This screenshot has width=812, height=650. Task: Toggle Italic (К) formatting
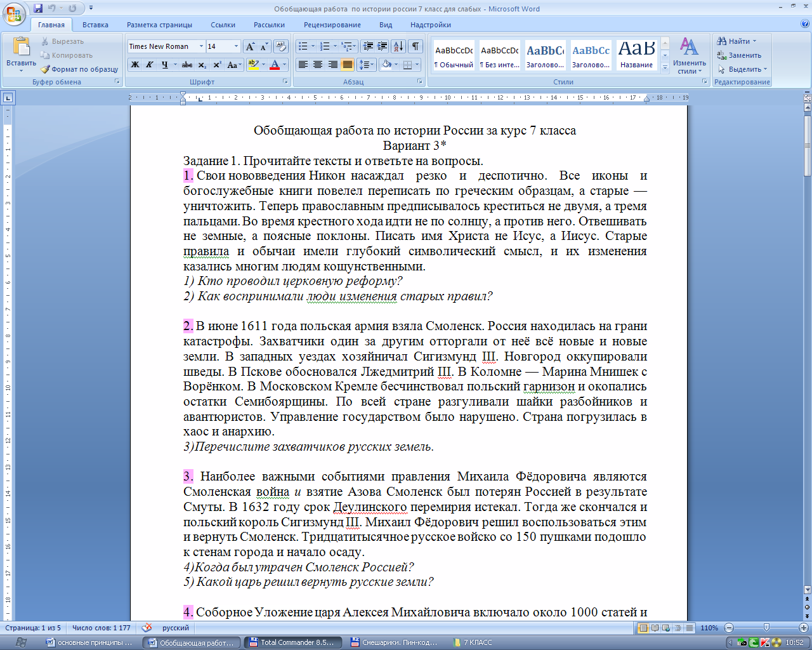[x=150, y=65]
